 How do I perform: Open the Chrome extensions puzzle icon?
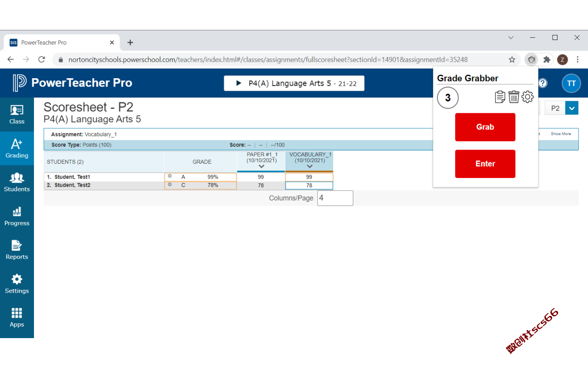point(547,59)
